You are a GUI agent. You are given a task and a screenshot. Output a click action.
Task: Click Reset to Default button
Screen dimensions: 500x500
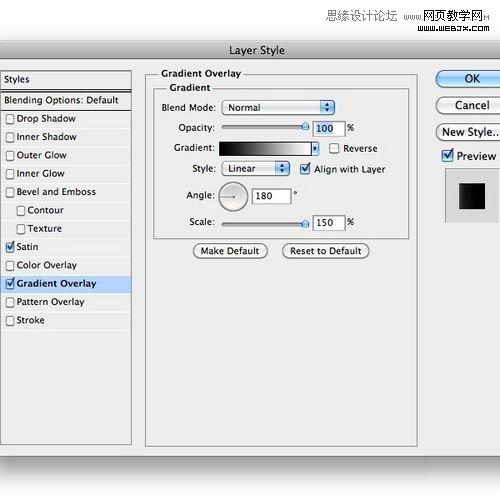click(x=326, y=251)
